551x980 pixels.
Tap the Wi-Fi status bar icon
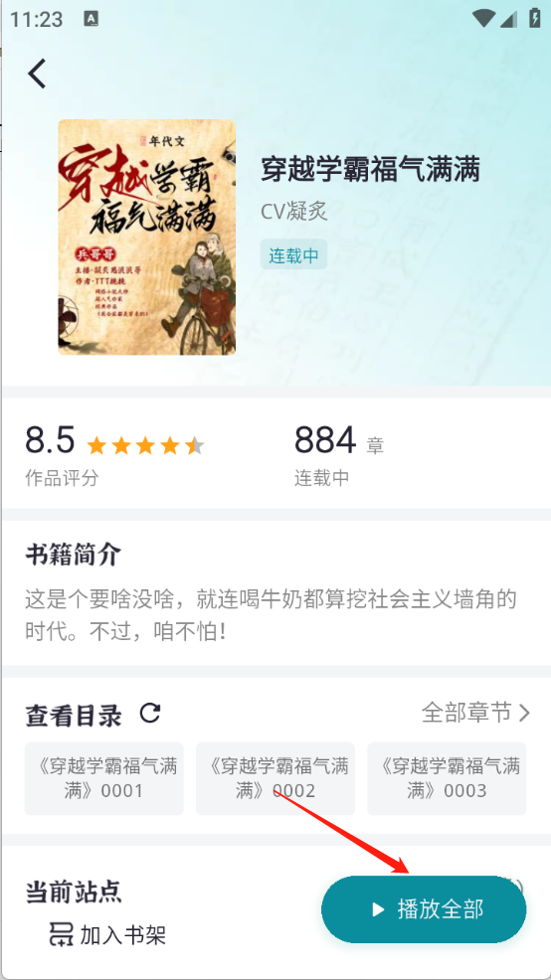[x=484, y=18]
